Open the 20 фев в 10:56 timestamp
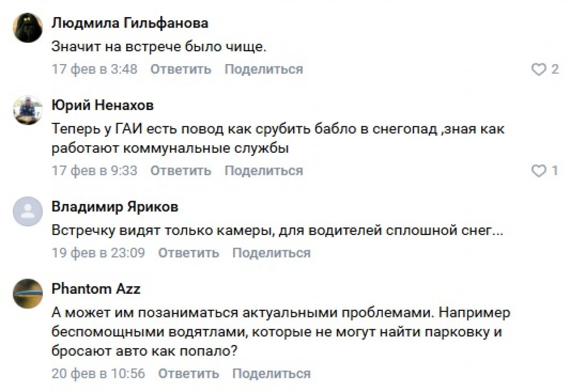This screenshot has height=392, width=570. point(98,373)
